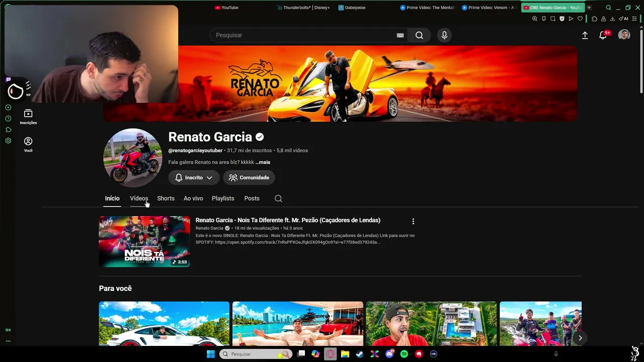Click the @renatogarciayoutuber channel handle
Screen dimensions: 644x362
tap(195, 150)
